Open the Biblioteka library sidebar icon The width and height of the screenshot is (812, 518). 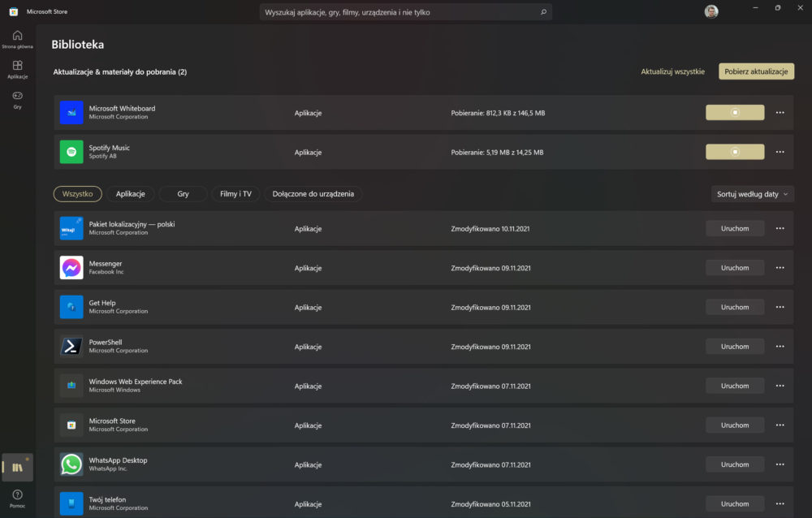tap(18, 467)
